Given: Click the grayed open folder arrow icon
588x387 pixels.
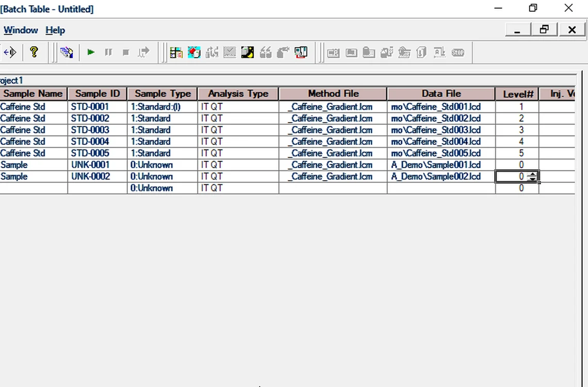Looking at the screenshot, I should (404, 53).
